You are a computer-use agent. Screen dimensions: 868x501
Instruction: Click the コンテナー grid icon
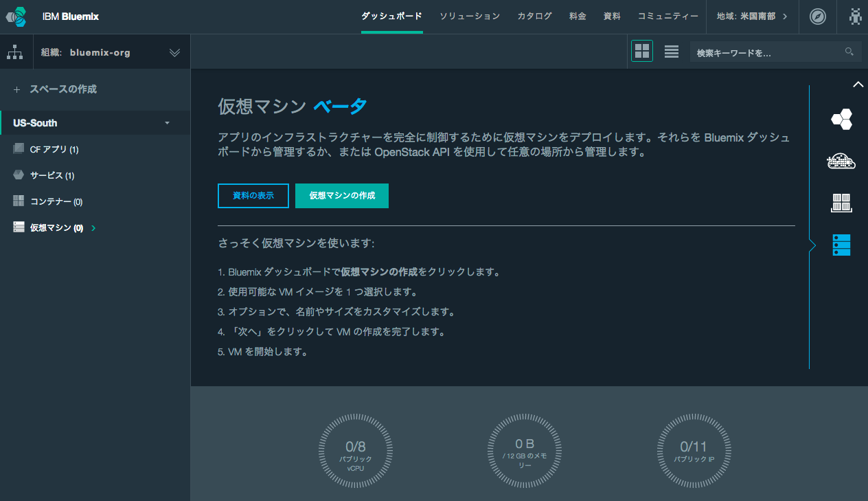click(19, 201)
